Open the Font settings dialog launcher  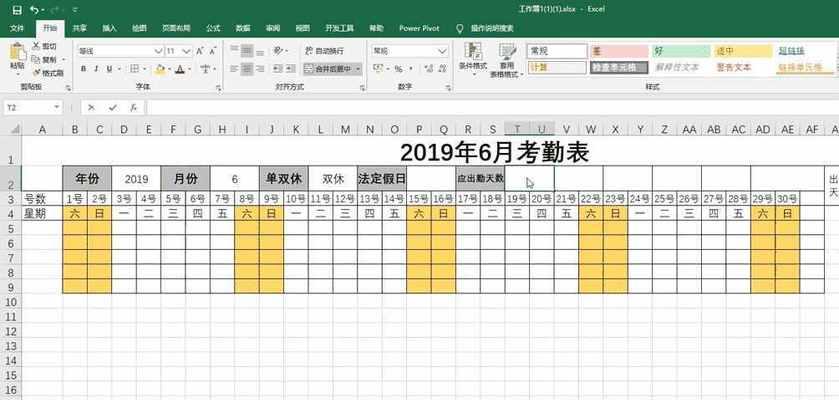218,87
